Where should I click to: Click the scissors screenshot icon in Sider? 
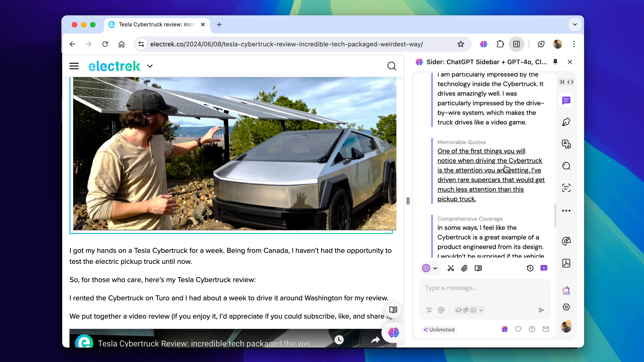pos(450,268)
